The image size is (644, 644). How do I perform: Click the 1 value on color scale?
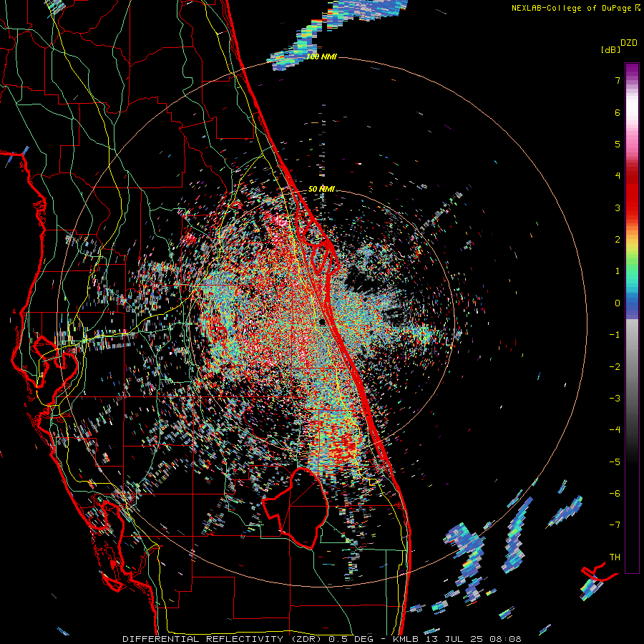618,271
